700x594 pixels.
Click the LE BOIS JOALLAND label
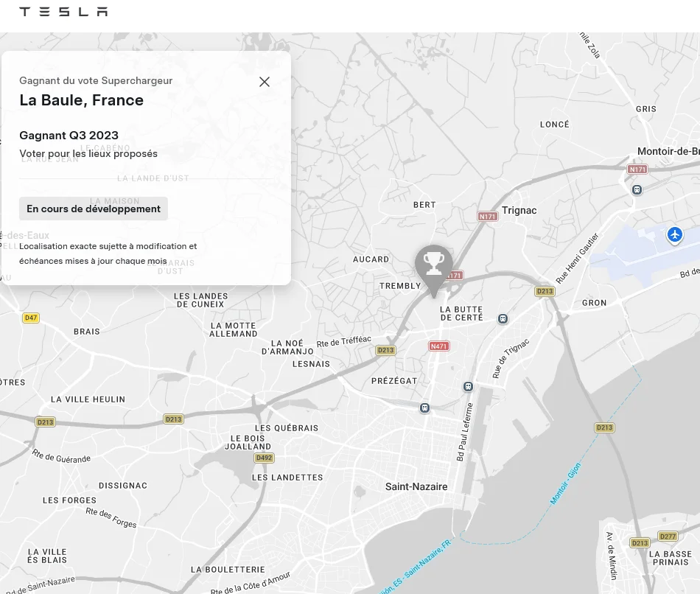click(x=248, y=443)
